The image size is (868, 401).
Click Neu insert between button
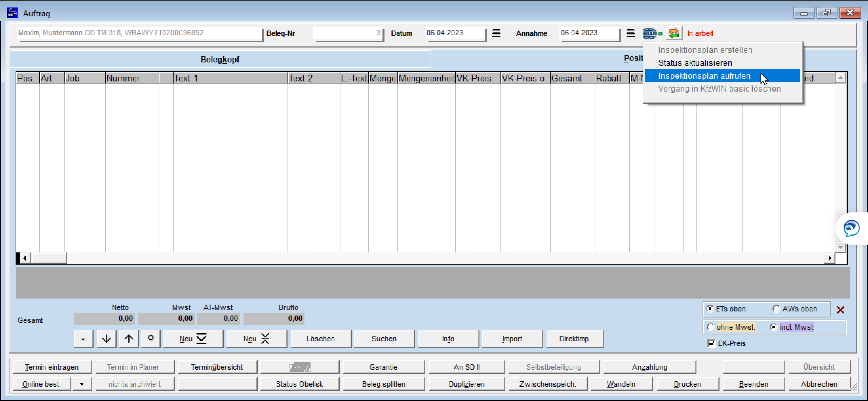point(256,339)
